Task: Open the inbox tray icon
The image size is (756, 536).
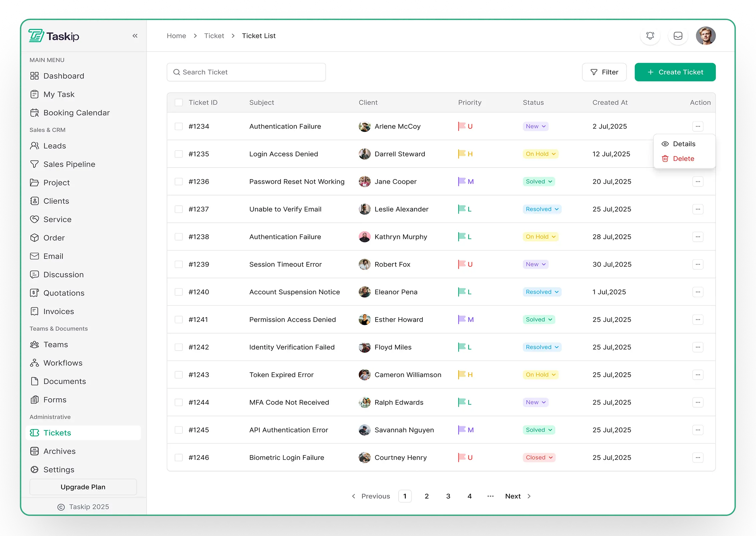Action: [678, 36]
